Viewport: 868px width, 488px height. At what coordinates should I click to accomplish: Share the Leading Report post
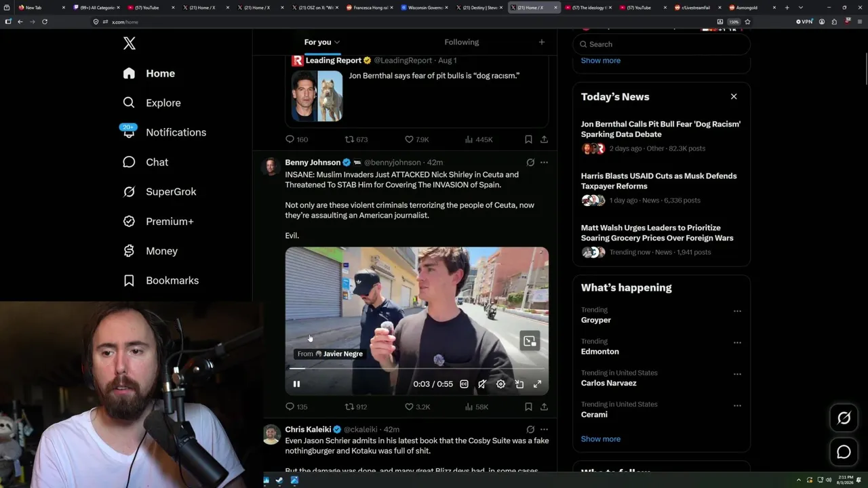pos(544,140)
